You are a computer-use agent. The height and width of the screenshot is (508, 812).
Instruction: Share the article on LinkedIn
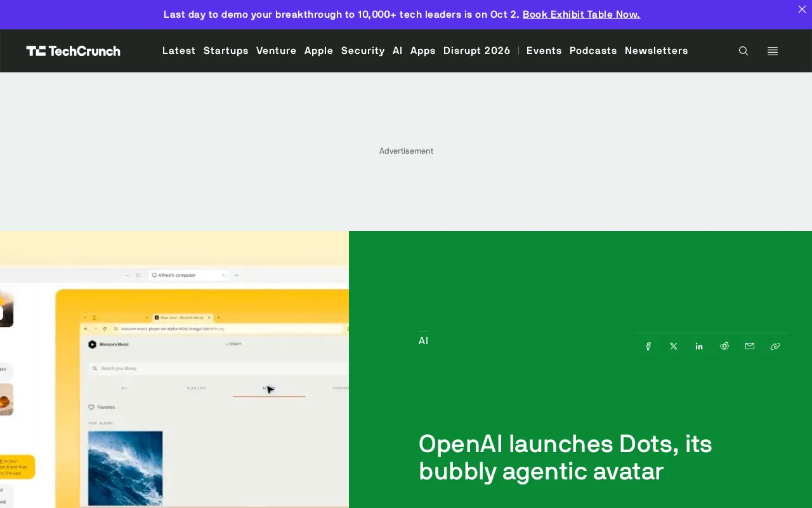tap(699, 346)
